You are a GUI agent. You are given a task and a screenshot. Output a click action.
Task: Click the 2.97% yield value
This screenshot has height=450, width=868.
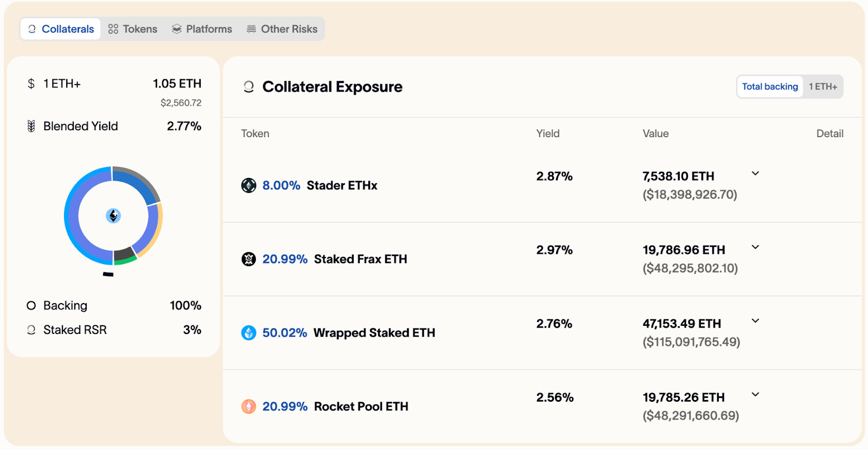(554, 250)
